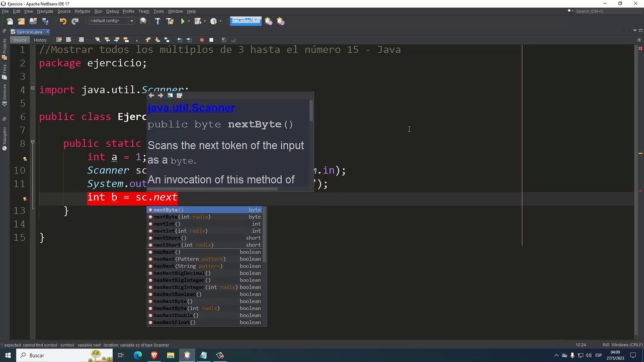Choose hasNextBigDecimal() from the completion list

(204, 273)
